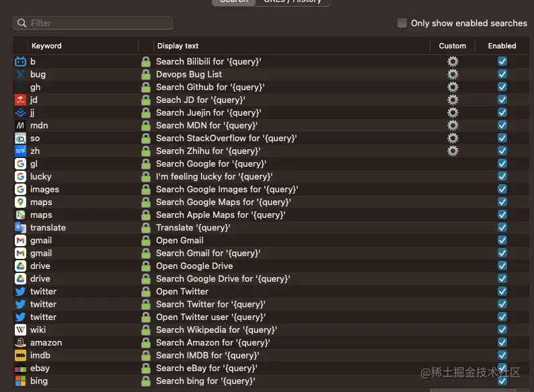Select the 'Search Juejin for {query}' row text
534x392 pixels.
(208, 113)
